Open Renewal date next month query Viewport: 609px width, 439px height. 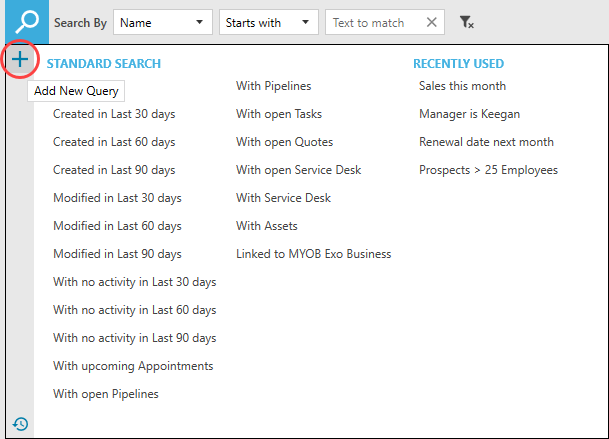(486, 142)
